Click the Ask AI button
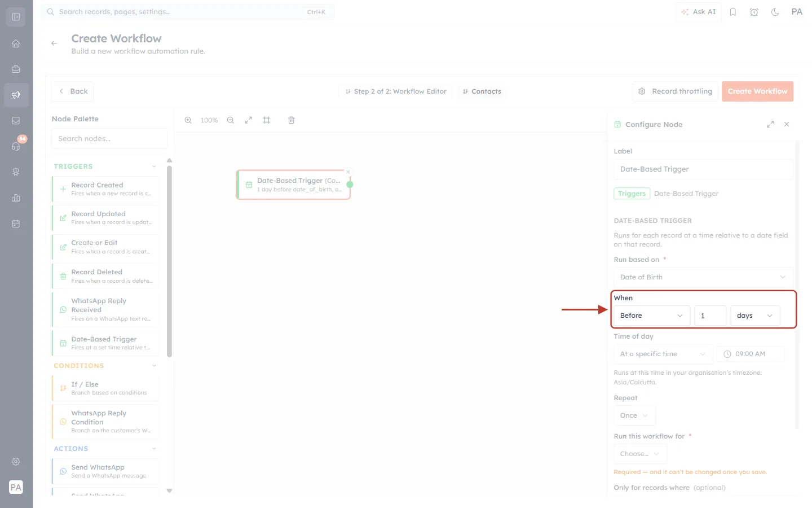 (698, 12)
